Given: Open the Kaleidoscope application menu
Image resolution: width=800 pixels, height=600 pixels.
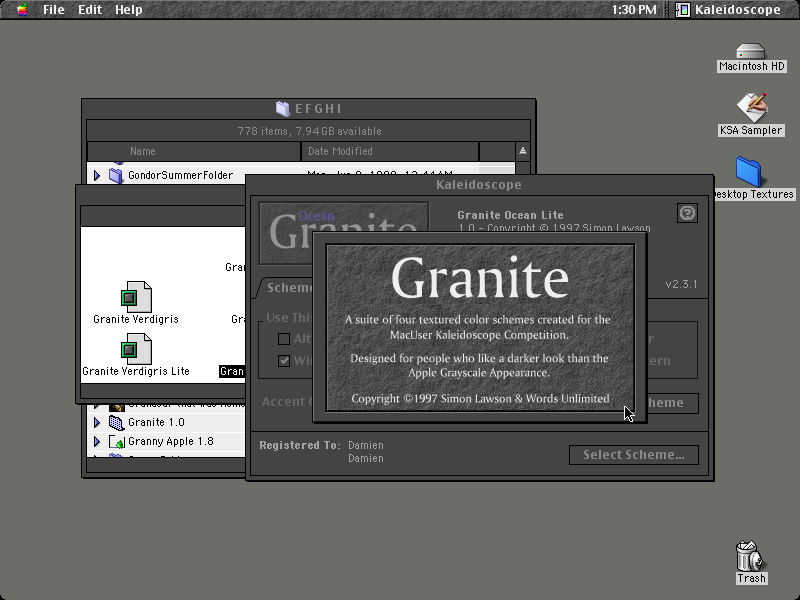Looking at the screenshot, I should [x=729, y=9].
